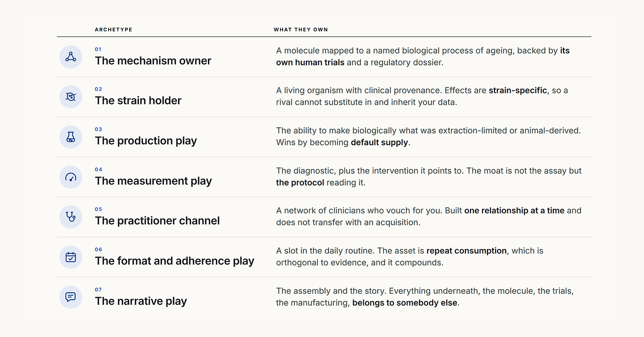644x337 pixels.
Task: Click the gauge icon for measurement play
Action: click(x=71, y=177)
